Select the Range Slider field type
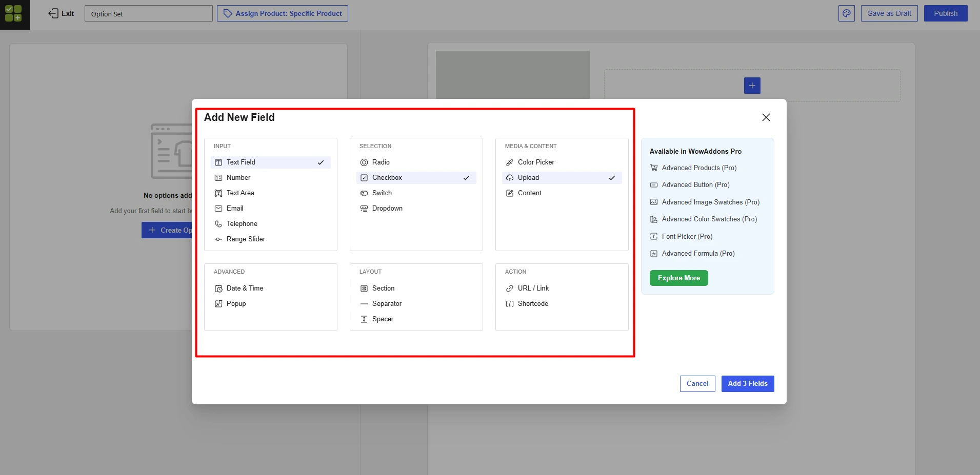The width and height of the screenshot is (980, 475). point(271,239)
